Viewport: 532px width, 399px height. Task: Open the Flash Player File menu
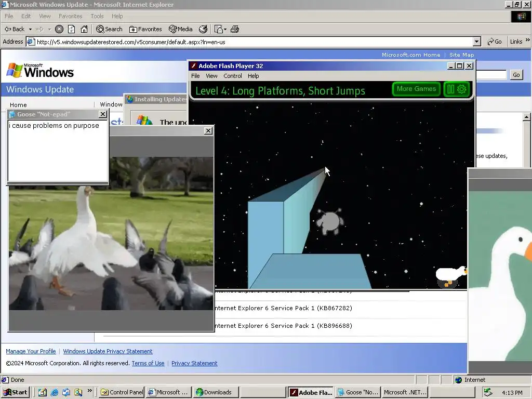(195, 76)
